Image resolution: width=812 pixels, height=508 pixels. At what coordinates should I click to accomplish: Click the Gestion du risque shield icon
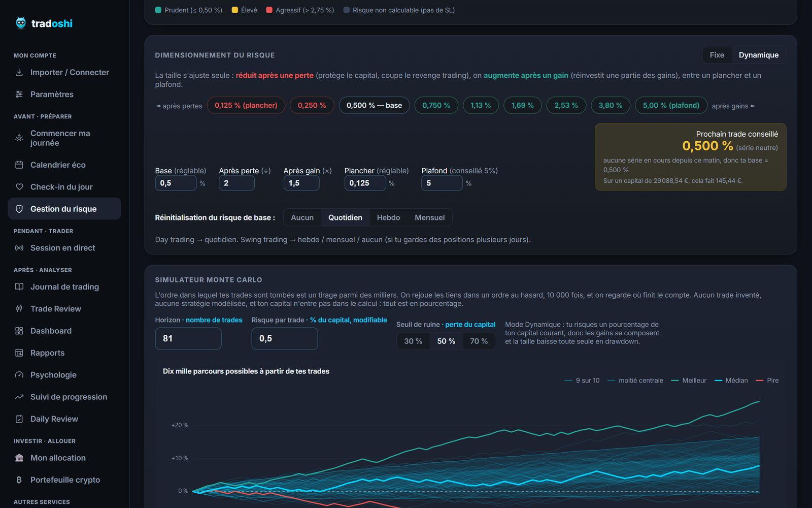[x=19, y=209]
